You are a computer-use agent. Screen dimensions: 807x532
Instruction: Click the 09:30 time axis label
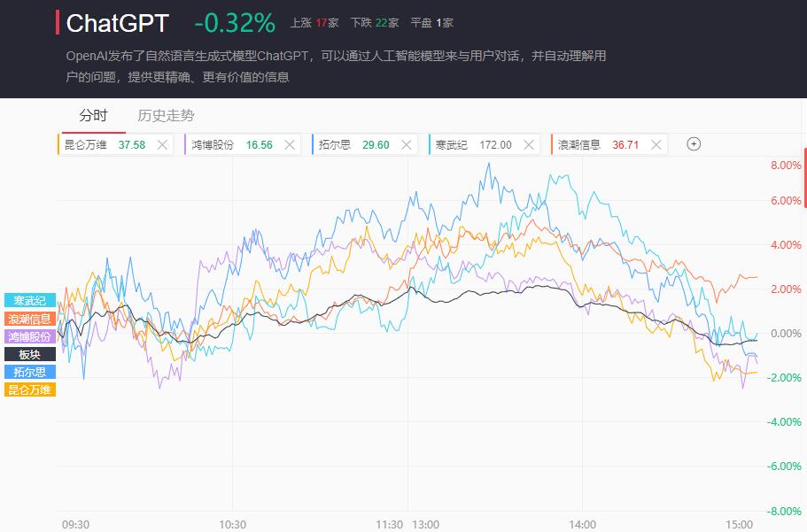coord(75,525)
